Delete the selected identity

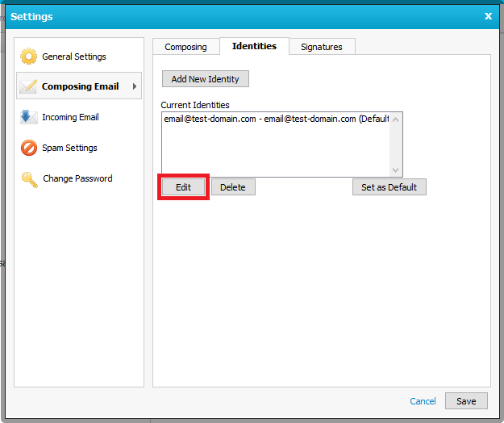[233, 187]
